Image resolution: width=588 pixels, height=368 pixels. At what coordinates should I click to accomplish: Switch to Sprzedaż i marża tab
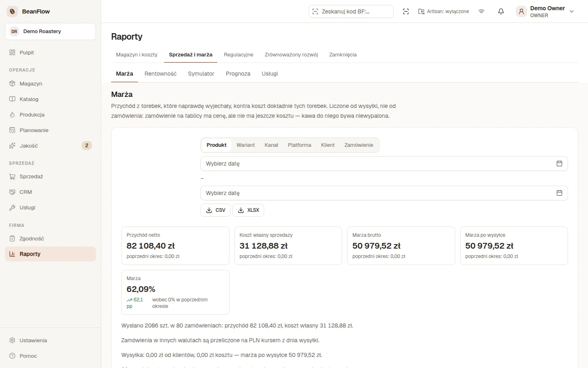click(191, 55)
